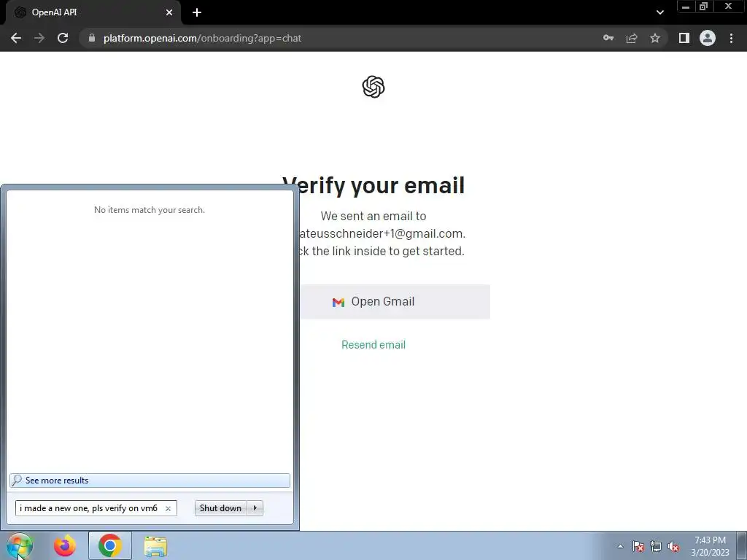This screenshot has width=747, height=560.
Task: Click the Resend email link
Action: [x=373, y=345]
